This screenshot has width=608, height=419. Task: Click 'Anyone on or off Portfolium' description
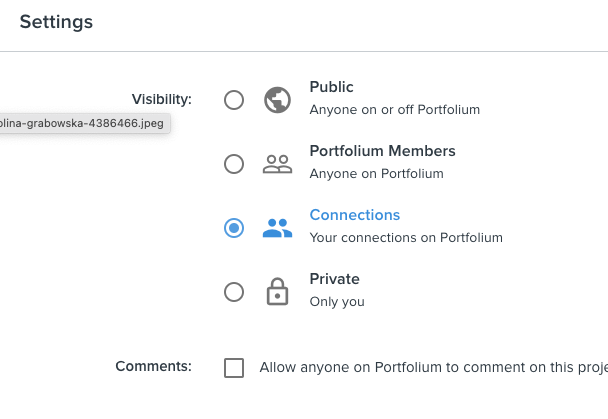(395, 110)
